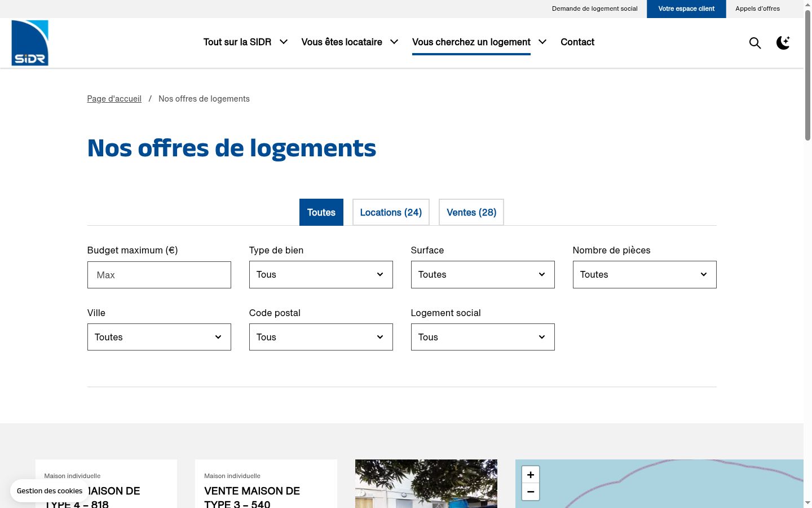The image size is (812, 508).
Task: Zoom in on the map
Action: click(x=531, y=475)
